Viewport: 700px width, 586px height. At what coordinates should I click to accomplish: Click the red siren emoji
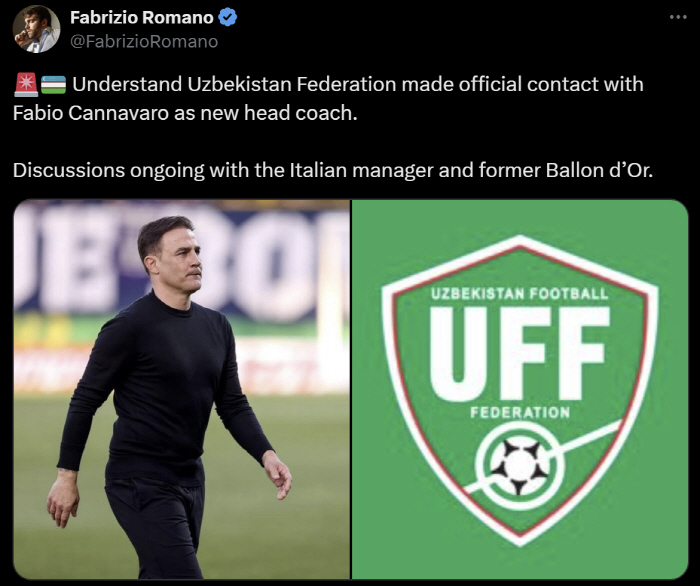[26, 85]
